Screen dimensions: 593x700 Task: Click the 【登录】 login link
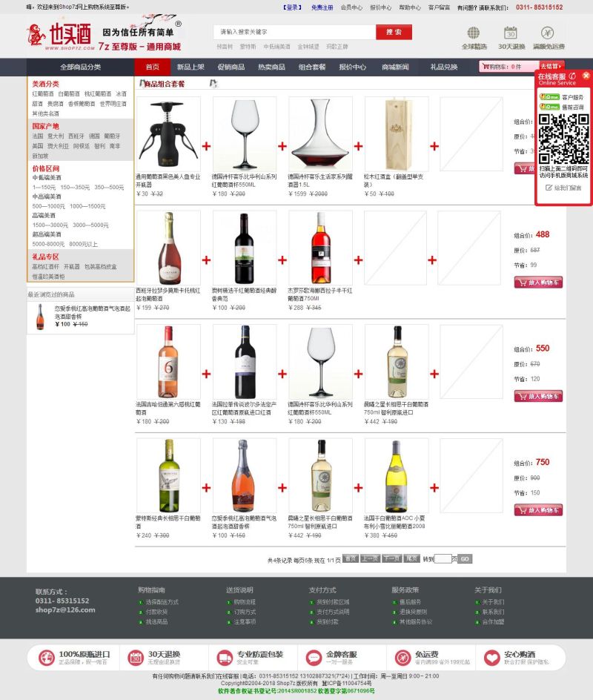292,7
